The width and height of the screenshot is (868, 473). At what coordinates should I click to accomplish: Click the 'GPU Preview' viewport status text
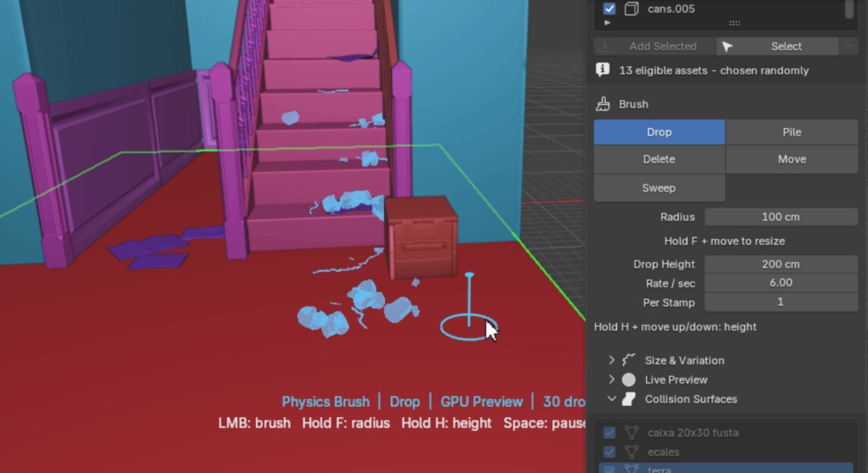481,402
